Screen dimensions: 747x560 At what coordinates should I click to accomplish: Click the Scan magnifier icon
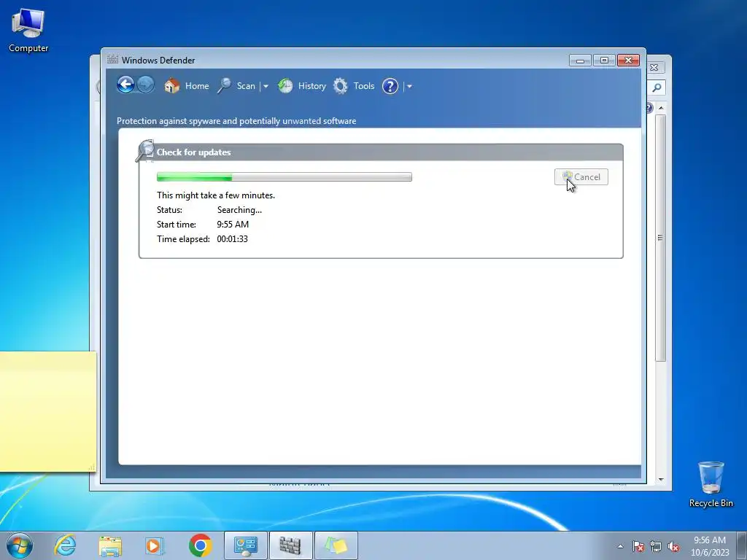click(x=225, y=86)
